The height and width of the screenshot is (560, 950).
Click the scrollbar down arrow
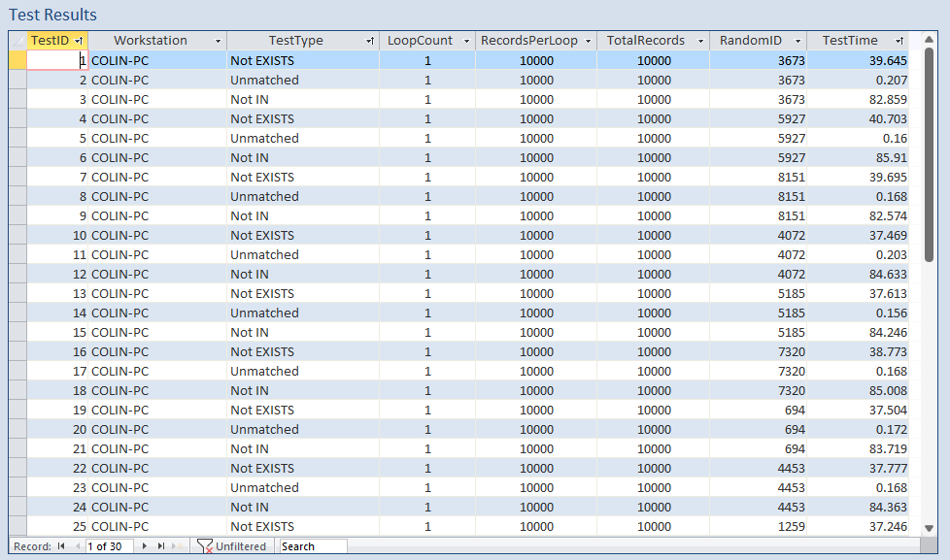point(929,528)
